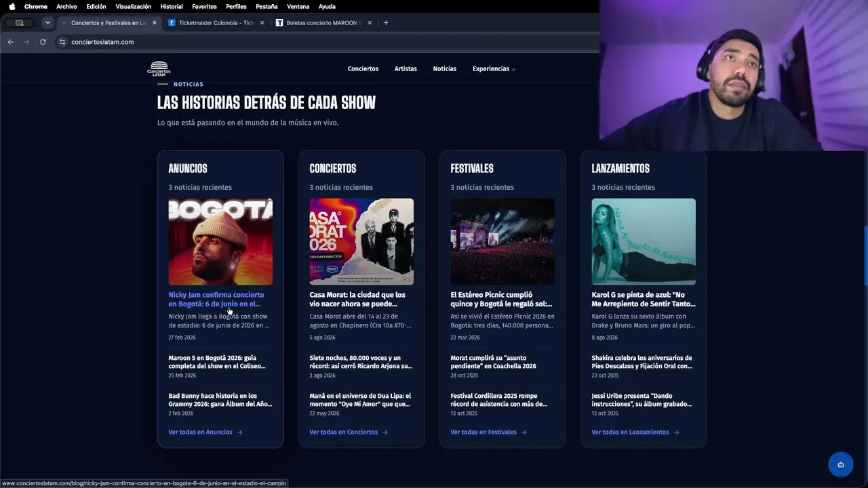Read Nicky Jam confirma concierto en Bogotá headline
The width and height of the screenshot is (868, 488).
coord(216,300)
